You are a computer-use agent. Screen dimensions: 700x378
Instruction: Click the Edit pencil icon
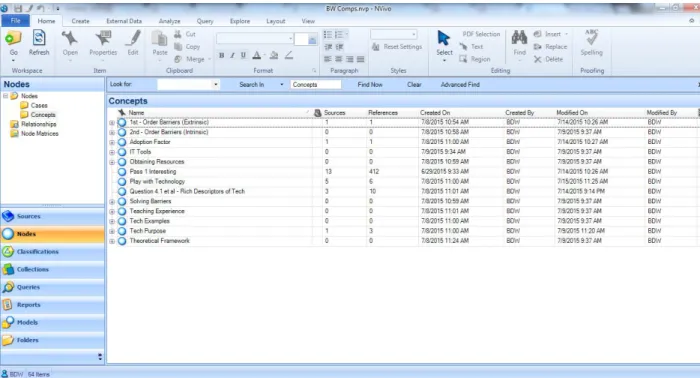pyautogui.click(x=133, y=38)
